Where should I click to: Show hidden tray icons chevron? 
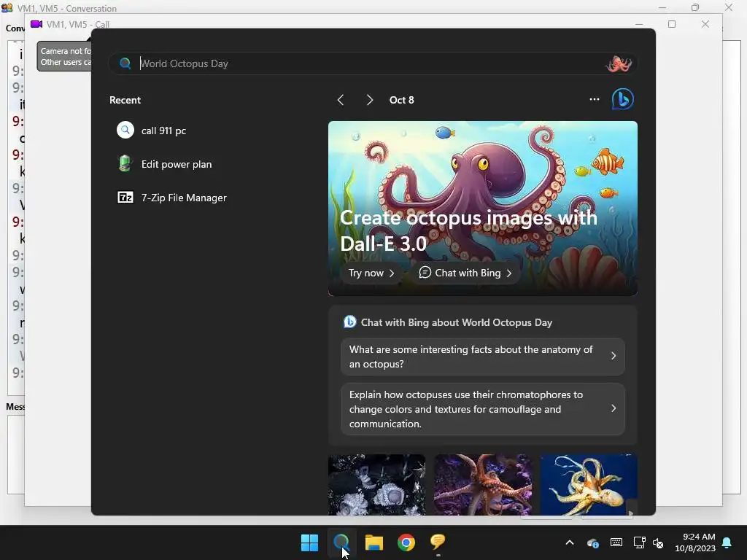coord(570,542)
